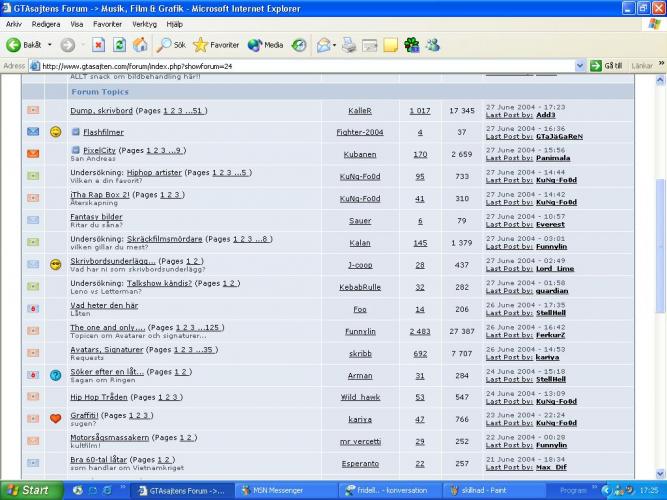Open the Media toolbar button
This screenshot has width=667, height=500.
[x=265, y=45]
